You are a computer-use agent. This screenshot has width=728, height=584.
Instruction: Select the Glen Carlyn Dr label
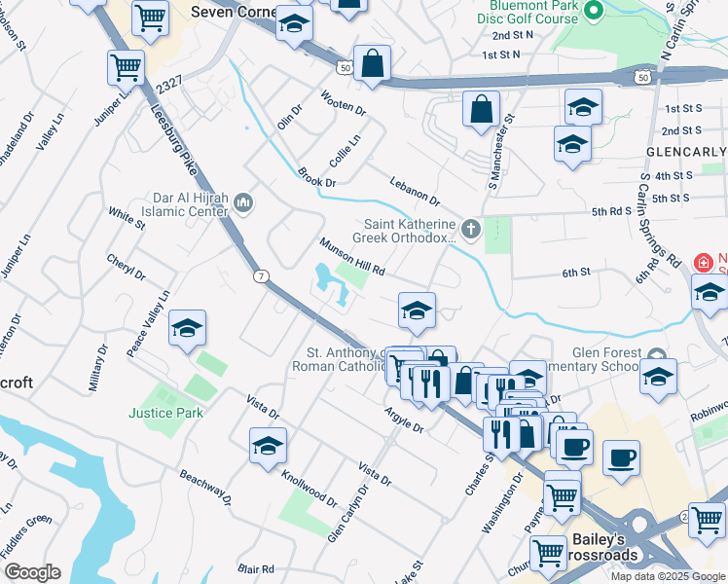tap(348, 514)
